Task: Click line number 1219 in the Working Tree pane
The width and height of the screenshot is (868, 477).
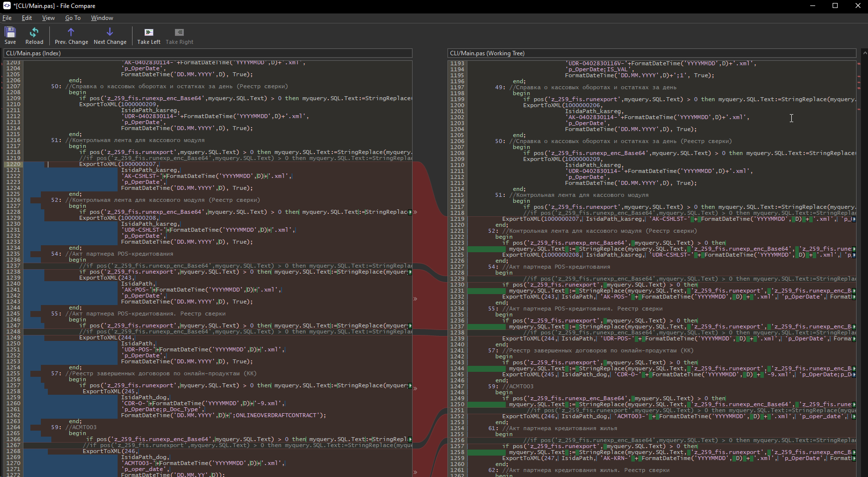Action: 457,219
